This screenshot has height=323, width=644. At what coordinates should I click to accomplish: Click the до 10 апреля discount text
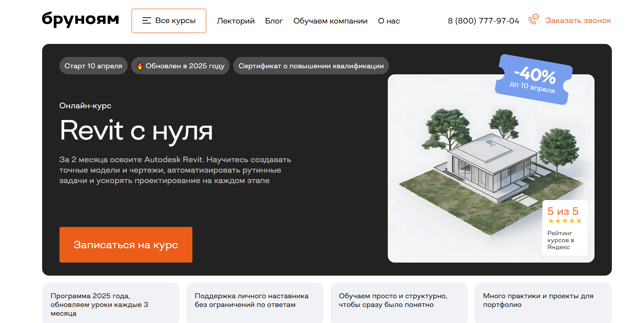[532, 87]
